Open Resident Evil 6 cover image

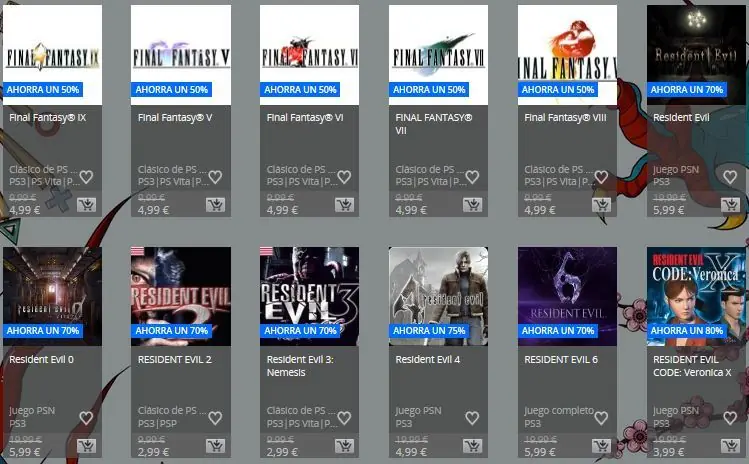pos(567,296)
